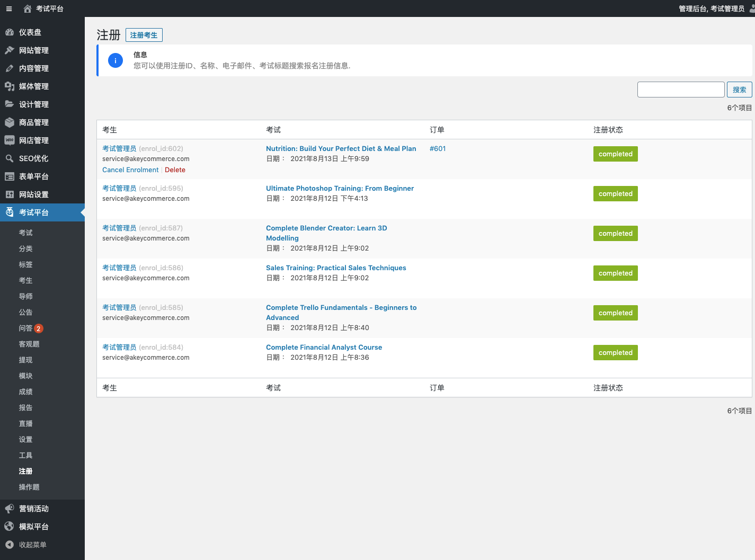Click the 媒体管理 media icon

pyautogui.click(x=10, y=86)
